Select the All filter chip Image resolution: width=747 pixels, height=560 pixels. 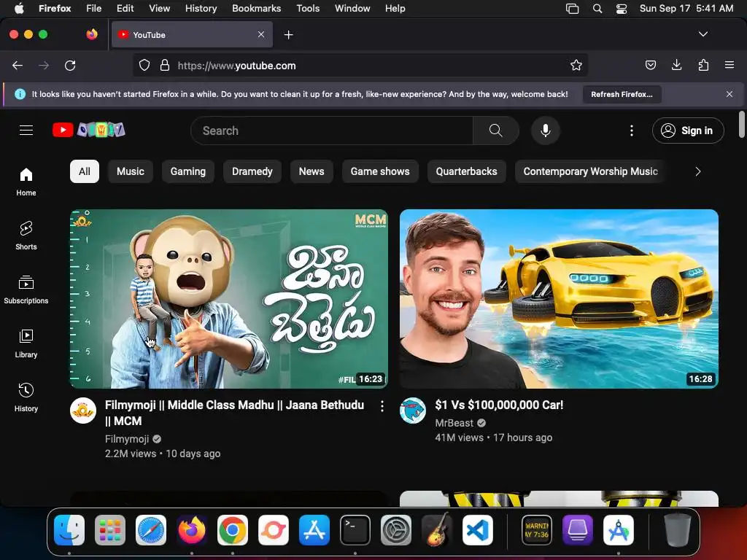85,171
